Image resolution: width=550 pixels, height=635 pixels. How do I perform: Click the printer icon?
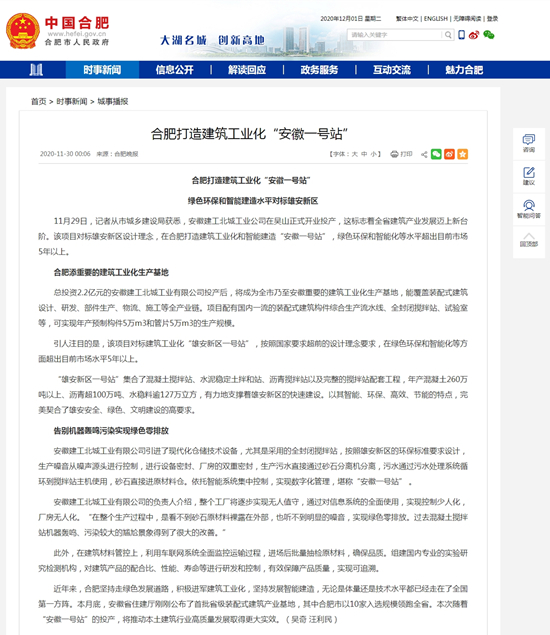point(394,154)
